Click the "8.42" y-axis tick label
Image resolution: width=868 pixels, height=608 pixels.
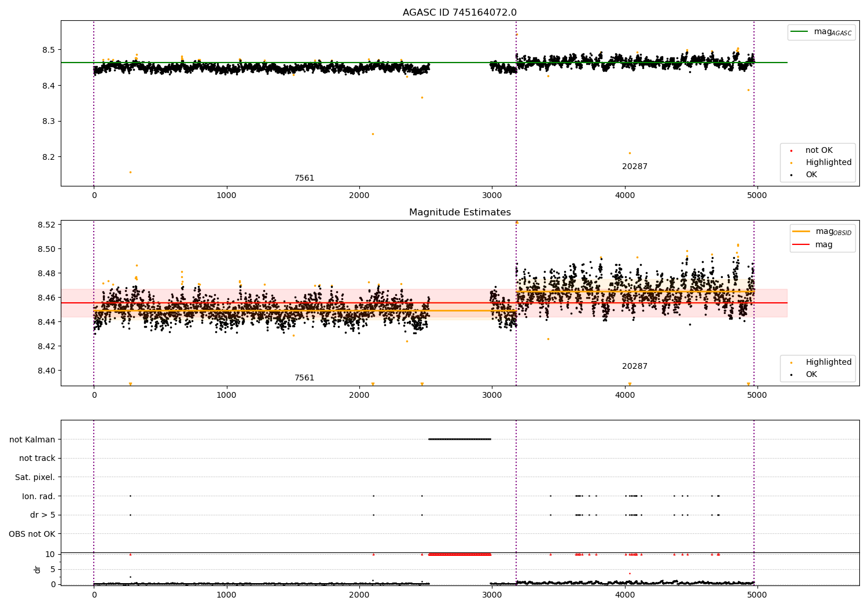[x=46, y=347]
